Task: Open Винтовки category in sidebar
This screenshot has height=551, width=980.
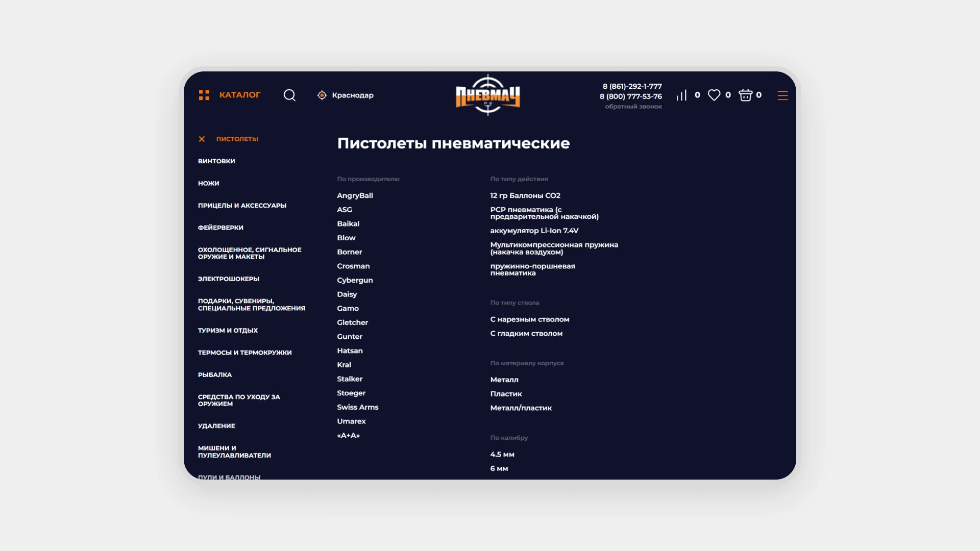Action: (x=216, y=161)
